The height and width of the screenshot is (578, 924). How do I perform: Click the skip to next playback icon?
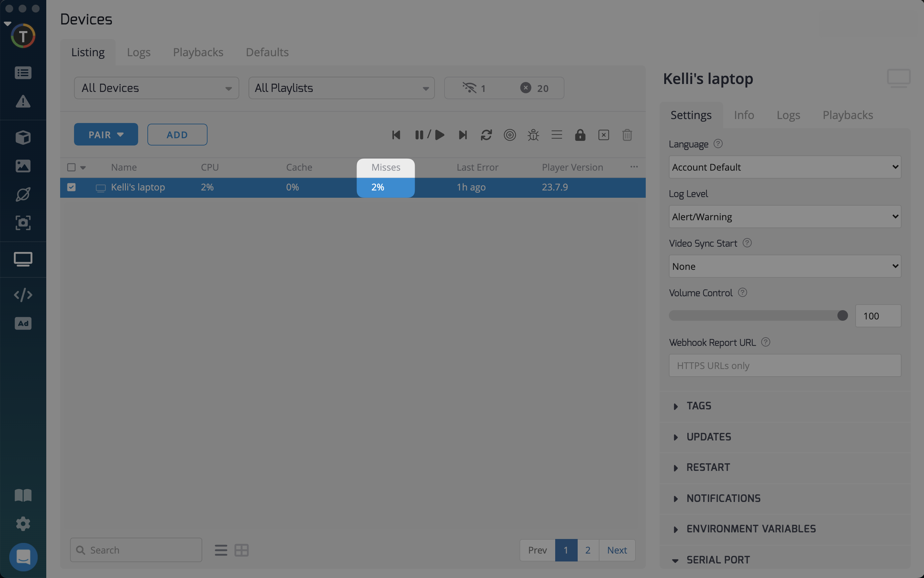(x=463, y=135)
